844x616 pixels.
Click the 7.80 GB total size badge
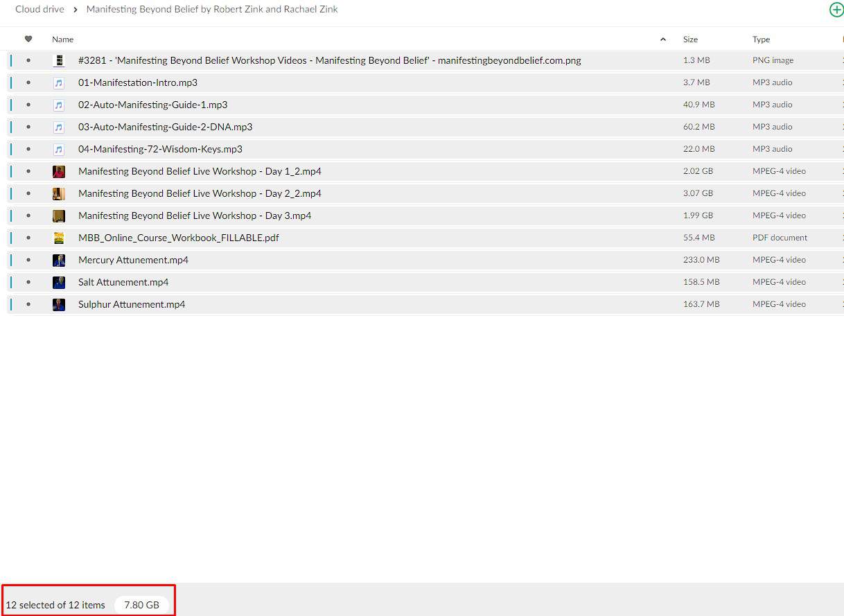141,605
